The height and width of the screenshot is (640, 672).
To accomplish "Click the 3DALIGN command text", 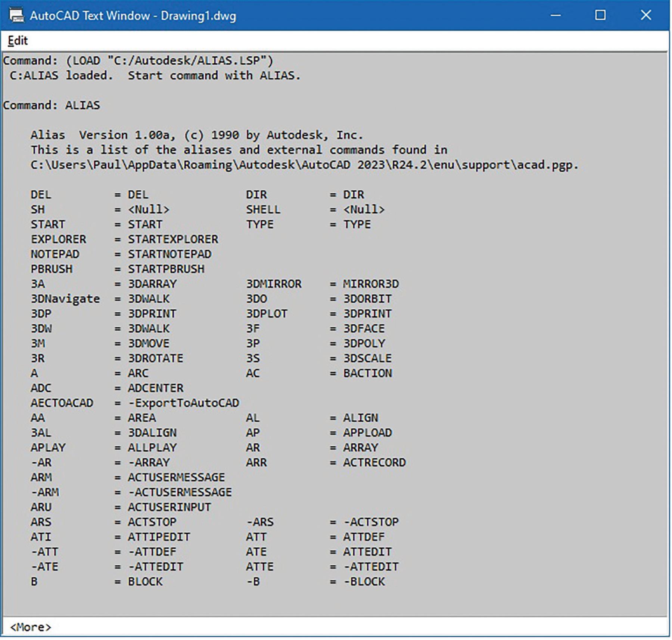I will pos(152,433).
